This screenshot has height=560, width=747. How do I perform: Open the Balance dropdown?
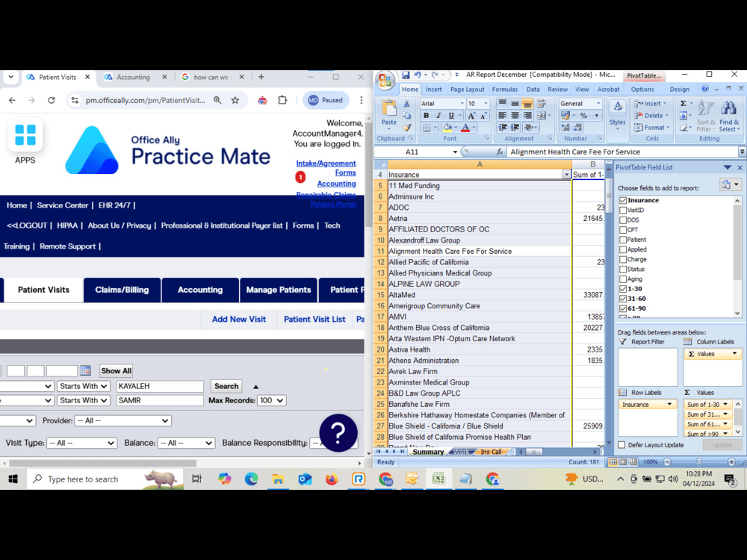tap(186, 443)
